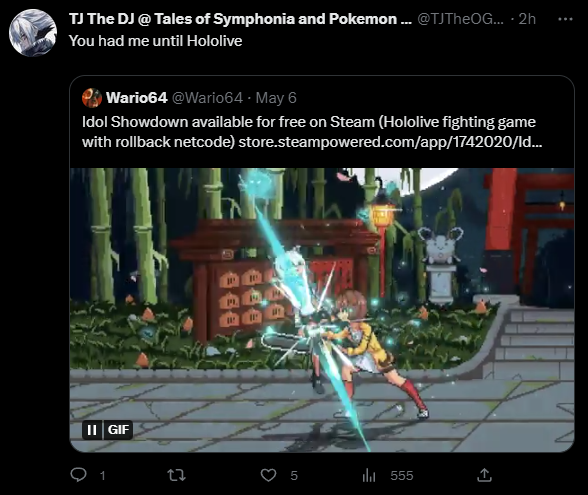The image size is (588, 495).
Task: Open TJ The DJ's profile avatar
Action: click(33, 33)
